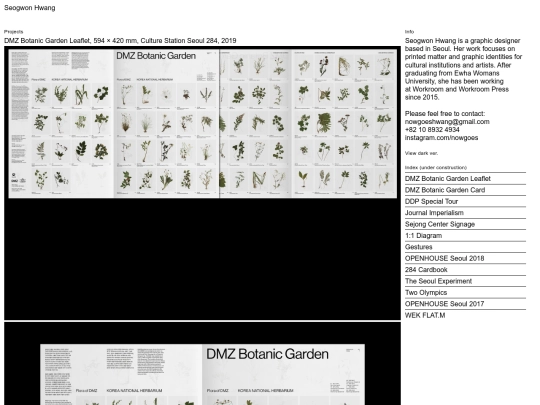Open instagram.com/nowgoes profile link

(x=442, y=138)
